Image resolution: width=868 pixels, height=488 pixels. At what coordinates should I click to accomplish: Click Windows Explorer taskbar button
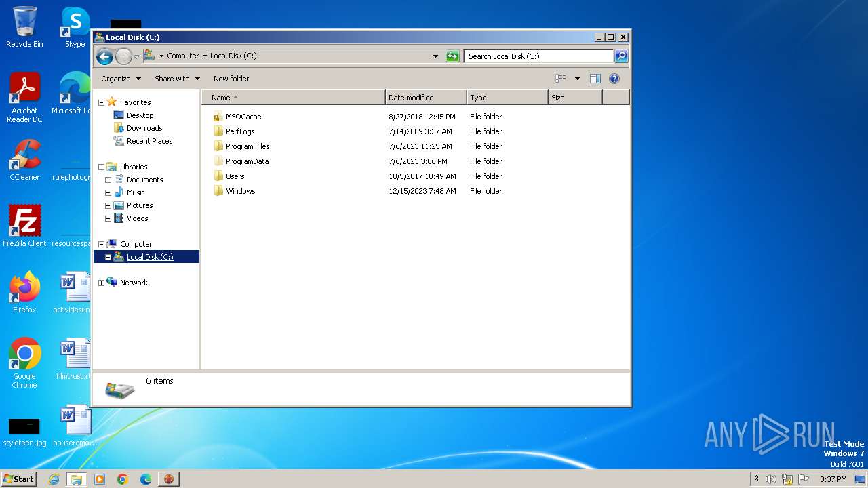tap(77, 479)
